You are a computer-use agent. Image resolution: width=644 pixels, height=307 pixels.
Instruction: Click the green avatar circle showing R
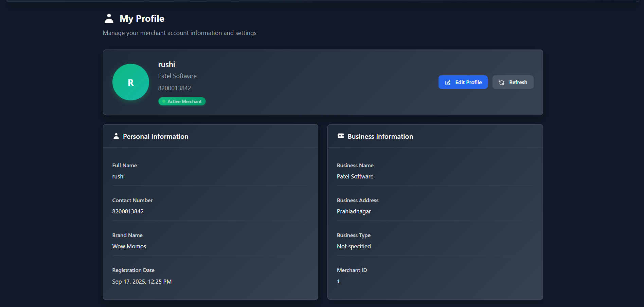pos(130,82)
